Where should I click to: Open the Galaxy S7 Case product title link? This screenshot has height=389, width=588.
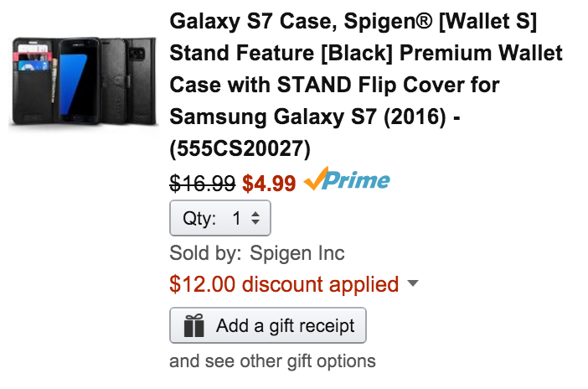click(x=366, y=85)
